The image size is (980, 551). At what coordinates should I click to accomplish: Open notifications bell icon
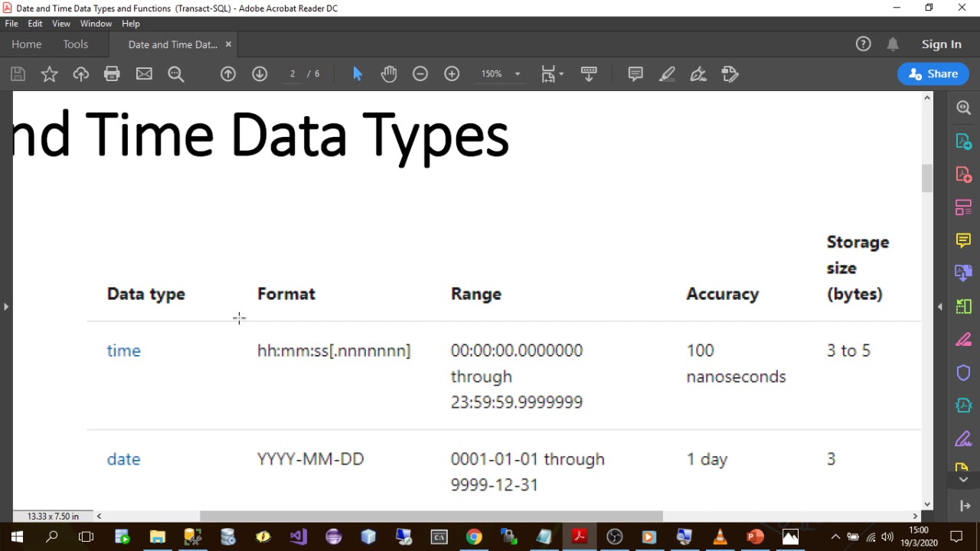(893, 44)
